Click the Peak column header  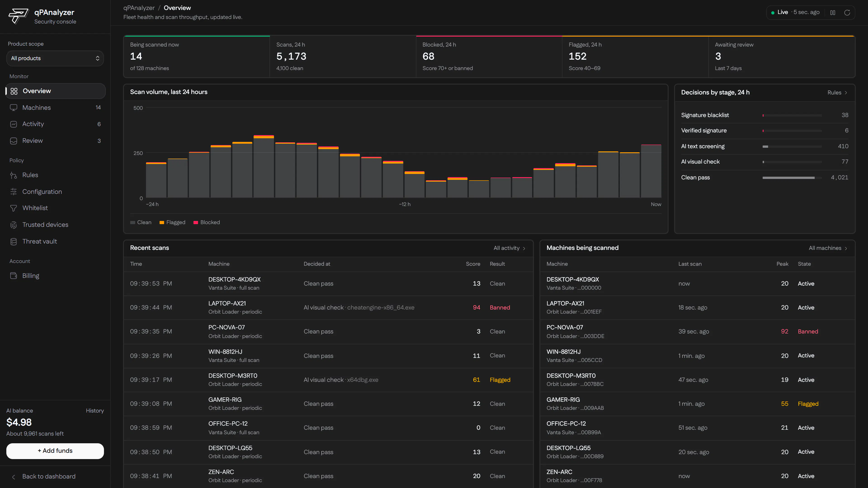pyautogui.click(x=782, y=264)
